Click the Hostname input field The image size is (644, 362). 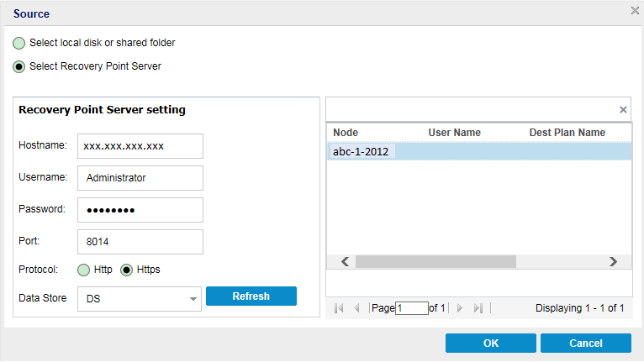140,145
